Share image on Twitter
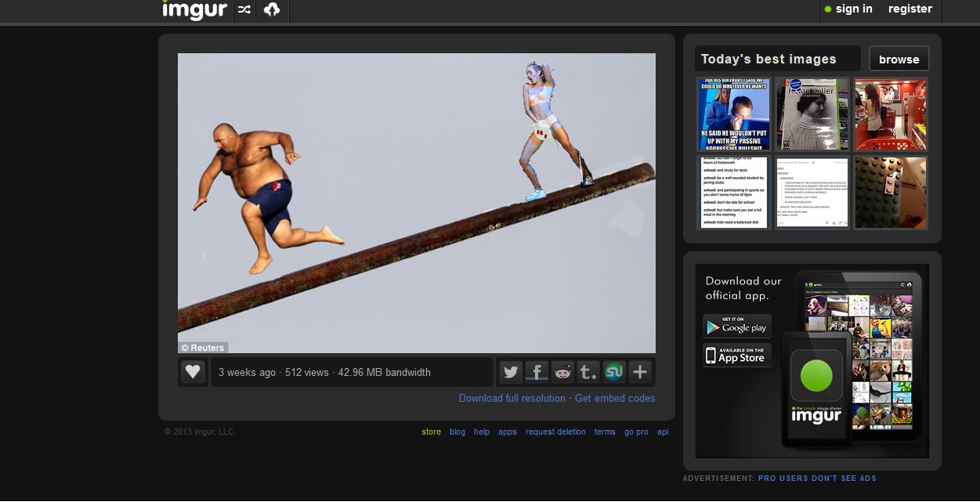Viewport: 980px width, 502px height. point(511,372)
